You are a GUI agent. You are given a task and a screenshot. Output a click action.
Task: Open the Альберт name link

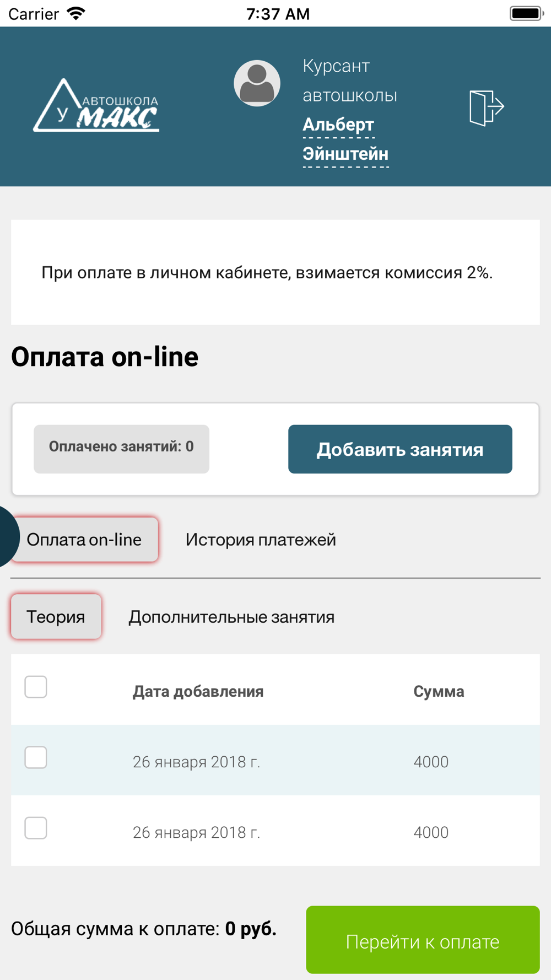pos(338,125)
